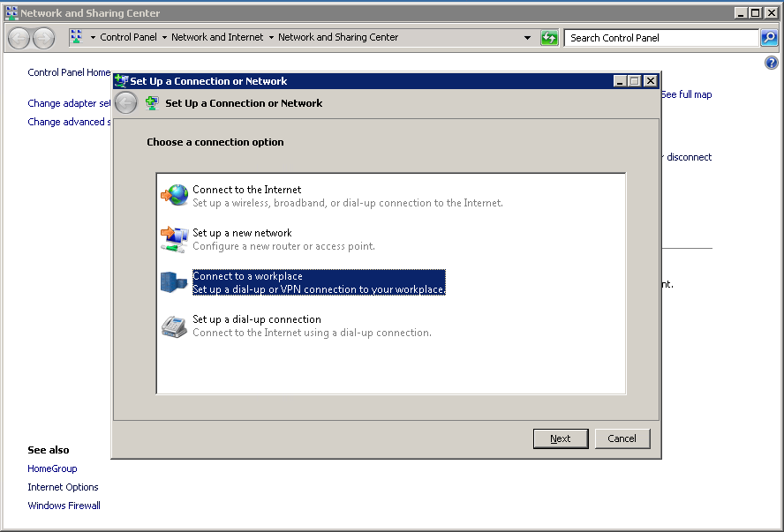
Task: Click the wizard back arrow button
Action: click(x=126, y=103)
